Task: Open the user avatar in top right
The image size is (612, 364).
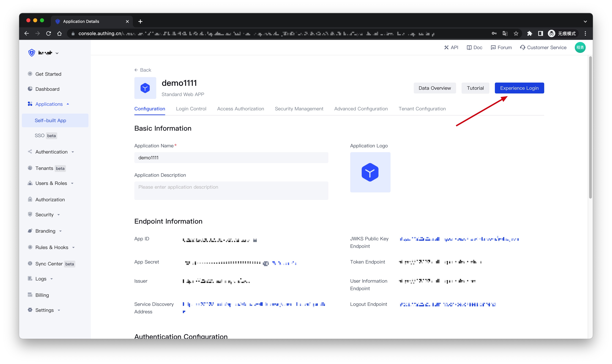Action: point(580,48)
